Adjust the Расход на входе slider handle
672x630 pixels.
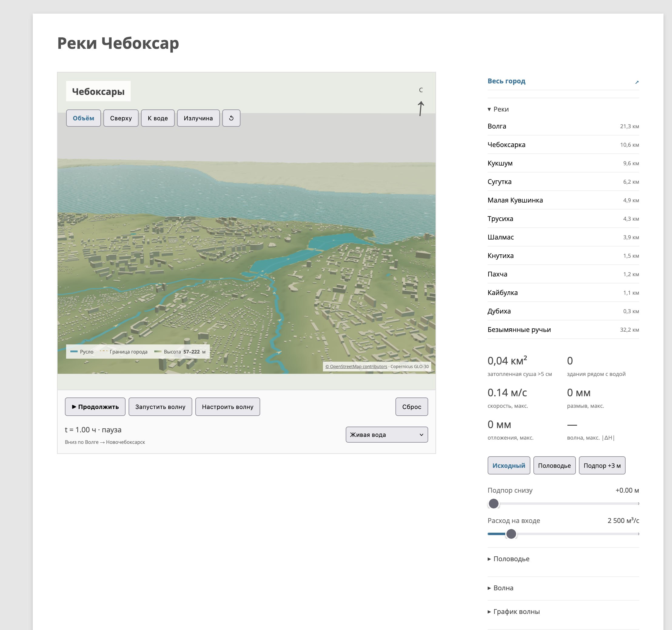(x=511, y=534)
